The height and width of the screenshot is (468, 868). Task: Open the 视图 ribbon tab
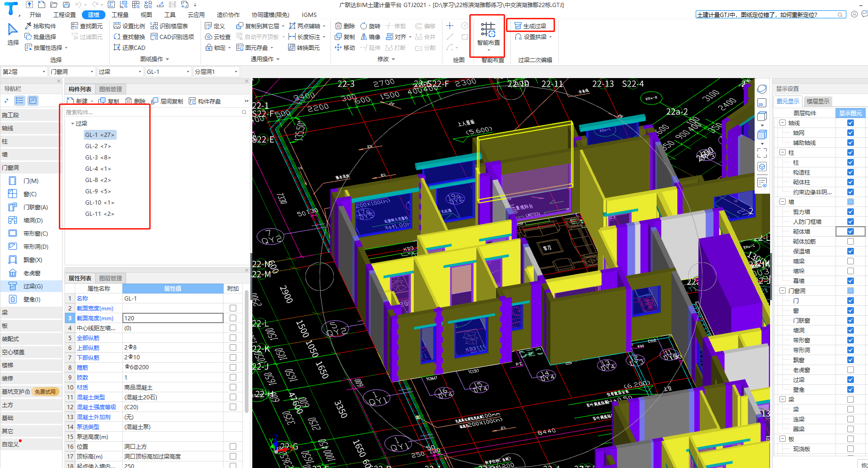pyautogui.click(x=146, y=15)
